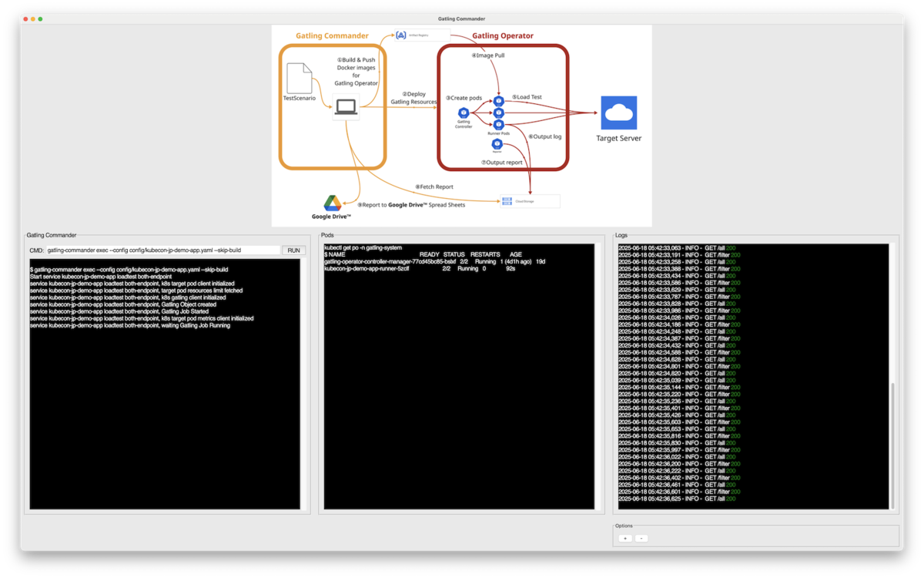Click the log line at 05:42:36,625
Screen dimensions: 924x578
tap(677, 499)
